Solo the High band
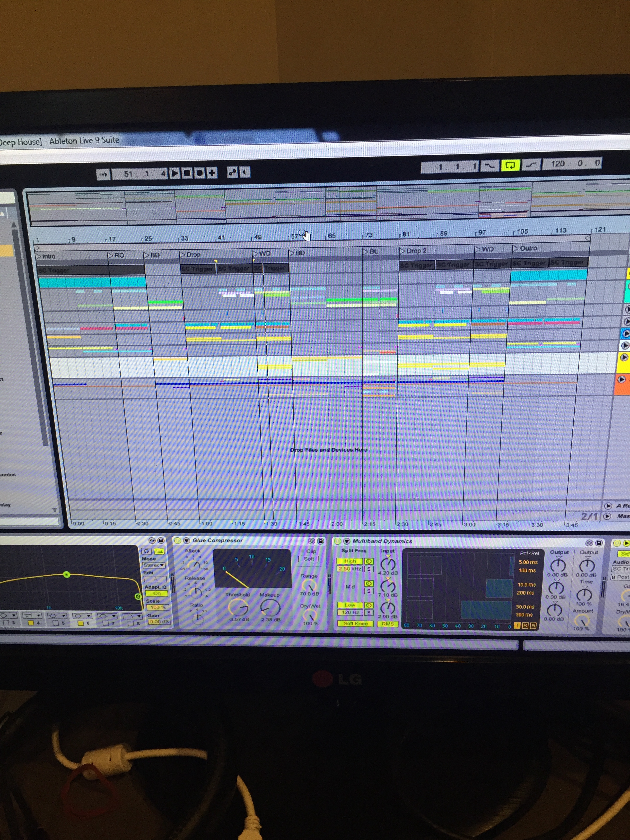 pos(369,569)
